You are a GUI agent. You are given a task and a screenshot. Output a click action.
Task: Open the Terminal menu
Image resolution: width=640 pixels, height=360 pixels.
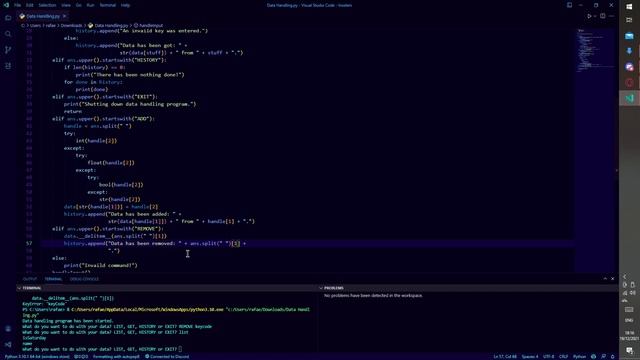point(108,5)
